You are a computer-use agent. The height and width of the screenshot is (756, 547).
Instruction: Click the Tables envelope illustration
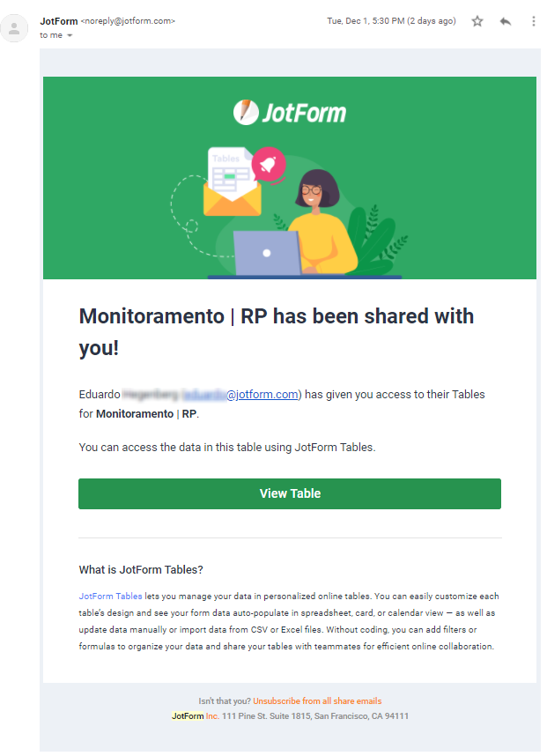click(x=232, y=183)
